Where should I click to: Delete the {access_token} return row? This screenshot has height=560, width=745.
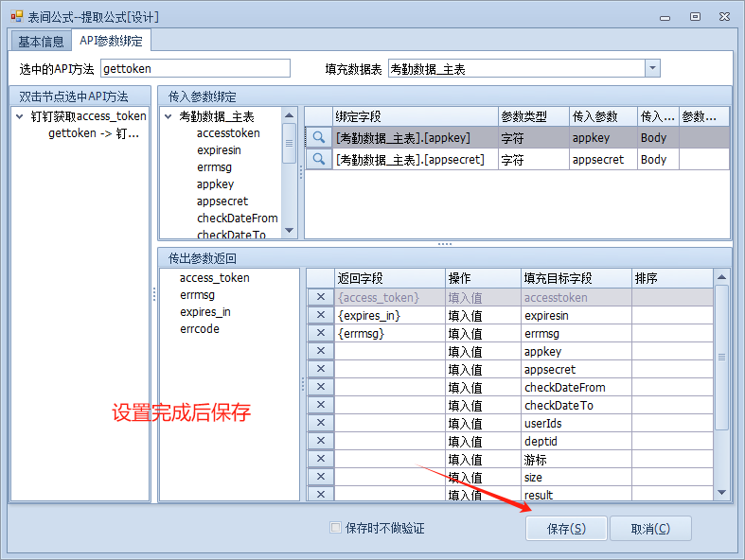pos(320,297)
